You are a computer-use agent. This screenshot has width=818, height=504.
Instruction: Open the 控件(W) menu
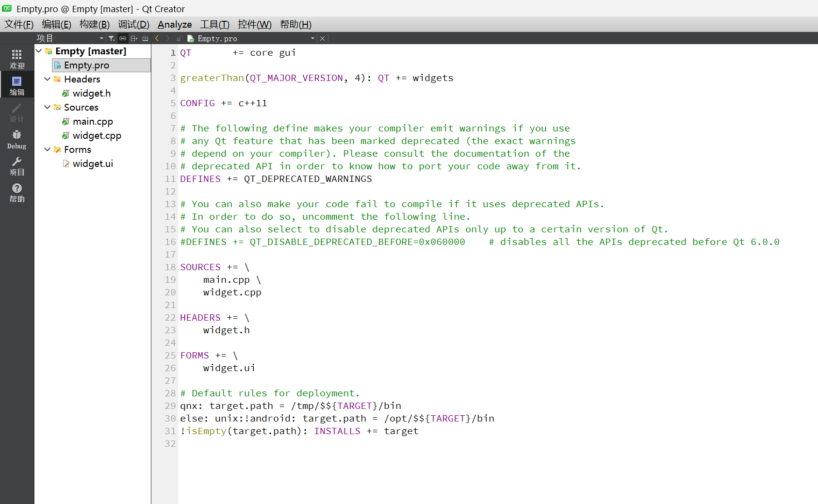coord(255,24)
